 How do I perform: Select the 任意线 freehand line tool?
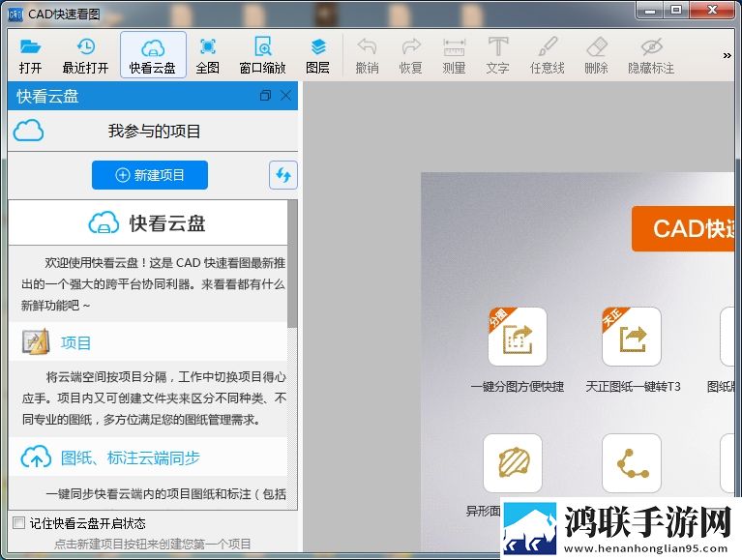coord(548,55)
